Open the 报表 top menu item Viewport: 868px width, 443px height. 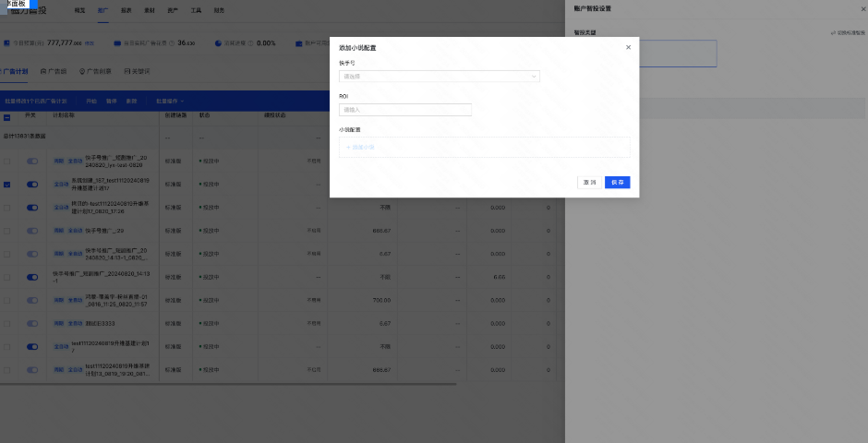(126, 9)
